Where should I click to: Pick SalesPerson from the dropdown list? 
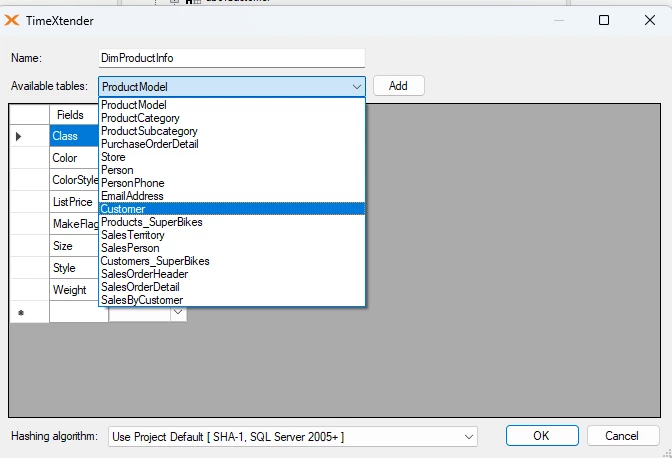pos(231,248)
